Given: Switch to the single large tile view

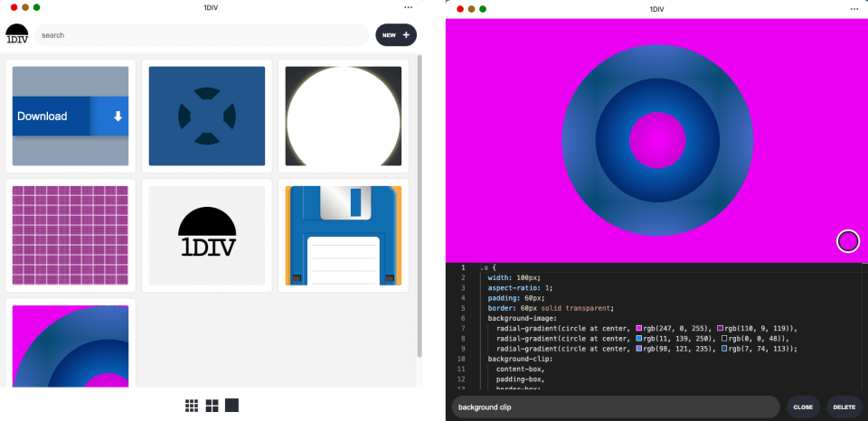Looking at the screenshot, I should click(232, 406).
